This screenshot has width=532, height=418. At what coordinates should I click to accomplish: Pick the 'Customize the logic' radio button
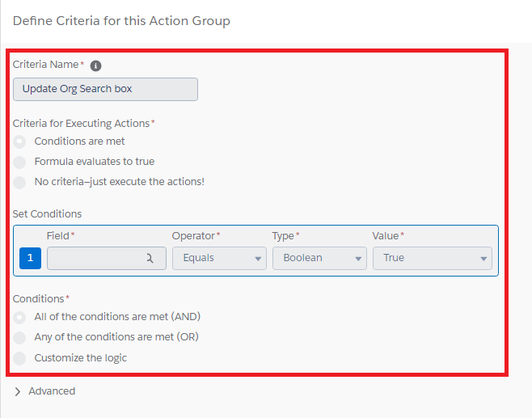click(20, 358)
